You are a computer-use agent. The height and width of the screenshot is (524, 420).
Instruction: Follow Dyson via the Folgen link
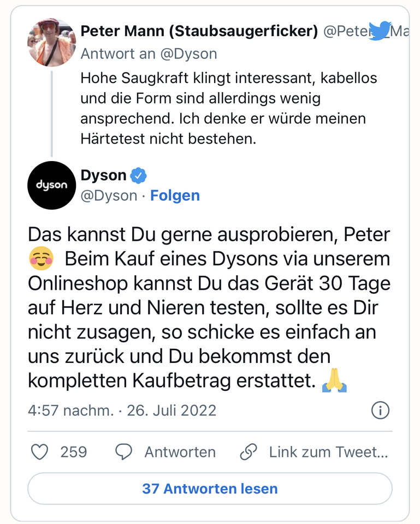175,195
